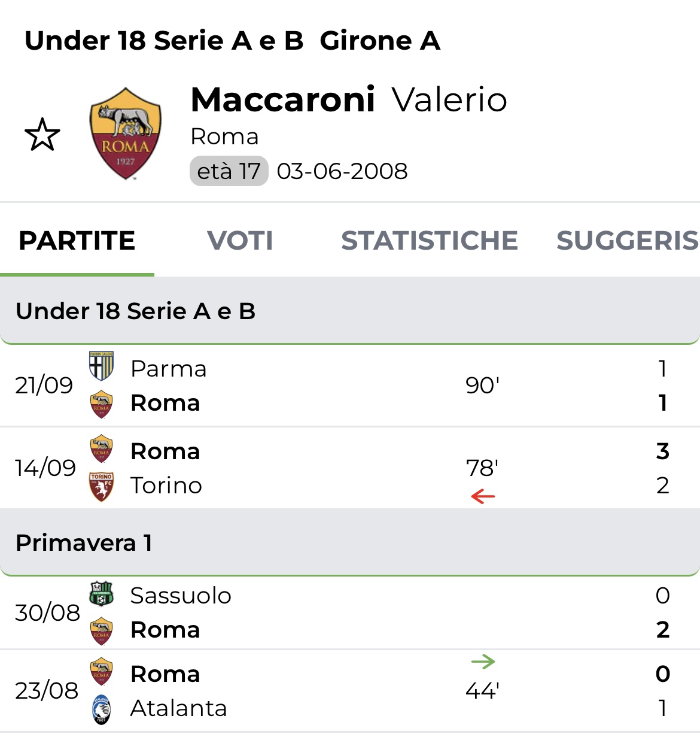Open the VOTI tab
The image size is (700, 734).
click(x=240, y=241)
